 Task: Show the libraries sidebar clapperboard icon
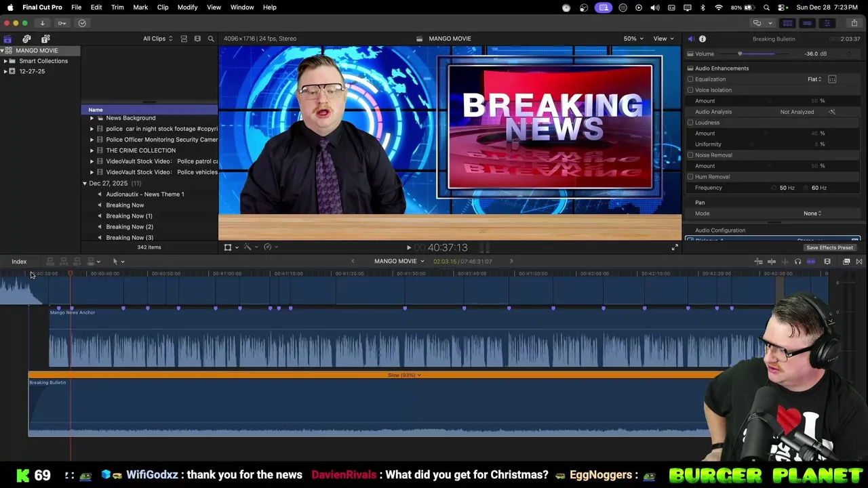[7, 39]
